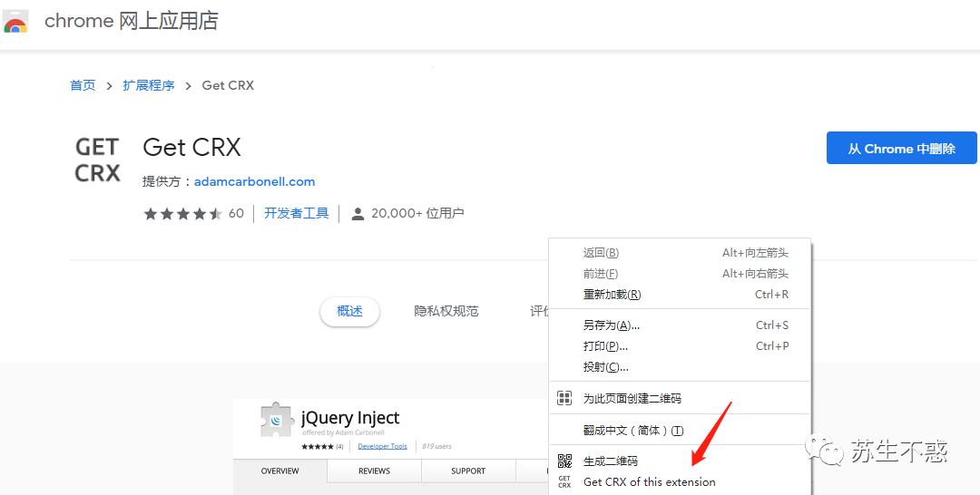
Task: Click the OVERVIEW tab in screenshot preview
Action: [x=279, y=471]
